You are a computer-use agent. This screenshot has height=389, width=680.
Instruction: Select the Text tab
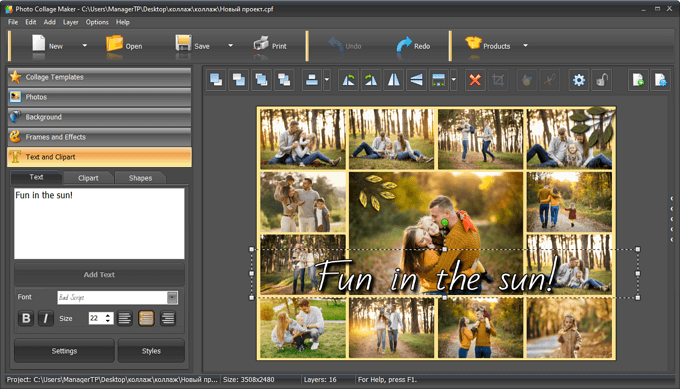pyautogui.click(x=36, y=177)
